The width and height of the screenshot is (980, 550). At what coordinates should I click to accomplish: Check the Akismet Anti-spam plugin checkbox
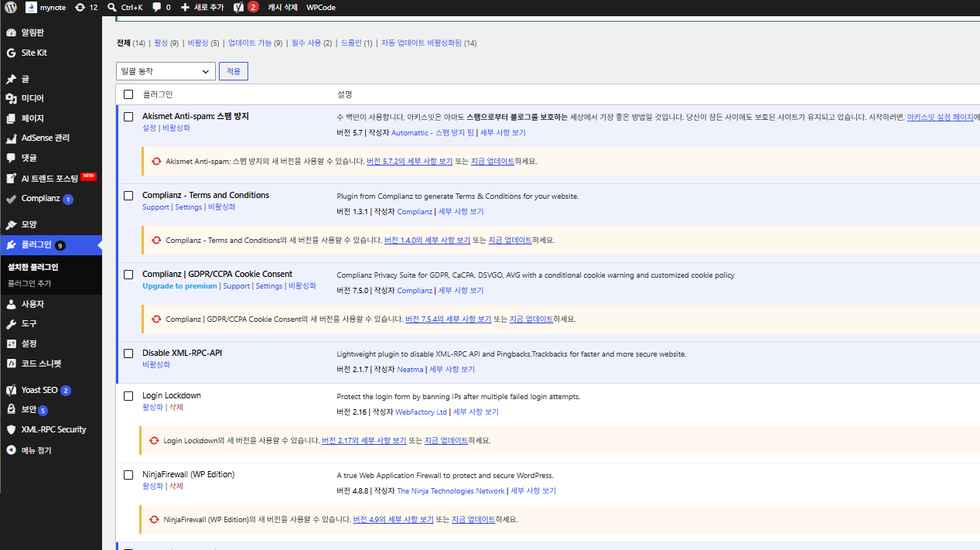[x=128, y=116]
